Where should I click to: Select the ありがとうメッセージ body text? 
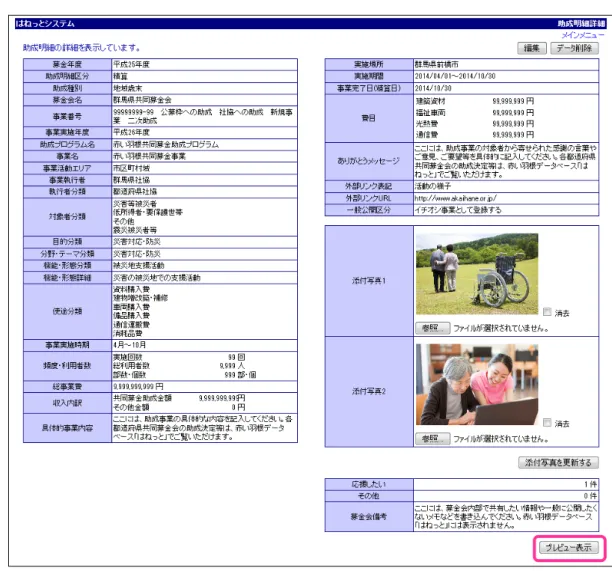[x=505, y=161]
